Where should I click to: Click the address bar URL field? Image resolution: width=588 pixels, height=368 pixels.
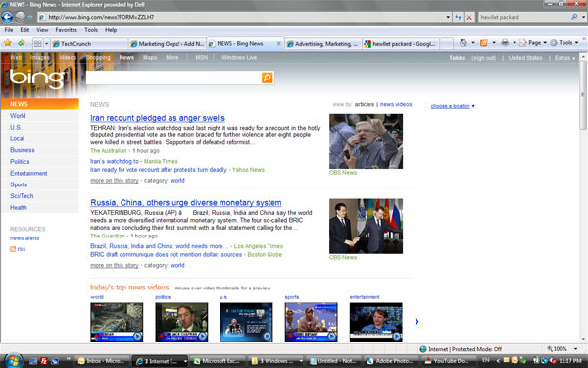[x=242, y=17]
